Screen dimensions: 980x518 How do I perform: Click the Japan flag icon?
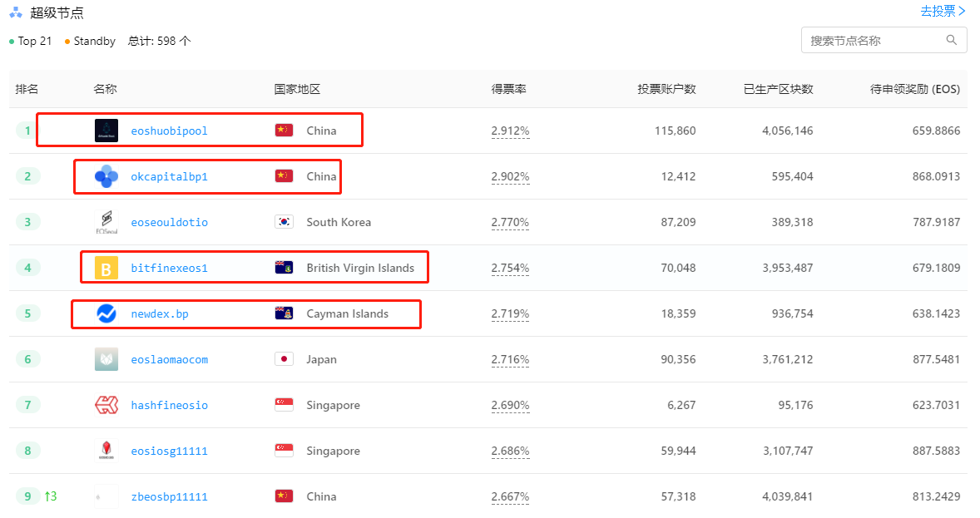pyautogui.click(x=284, y=358)
